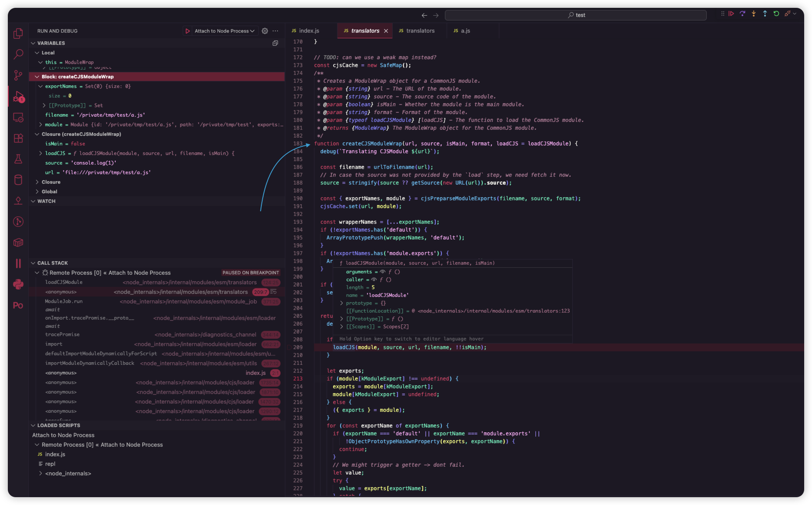Collapse the WATCH section
Screen dimensions: 812x505
coord(33,201)
